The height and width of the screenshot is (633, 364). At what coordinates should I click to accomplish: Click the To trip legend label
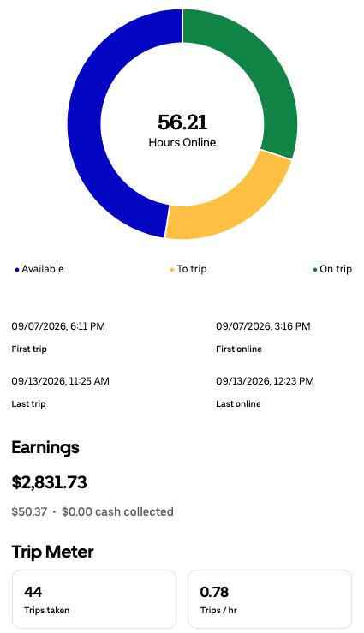click(x=192, y=269)
